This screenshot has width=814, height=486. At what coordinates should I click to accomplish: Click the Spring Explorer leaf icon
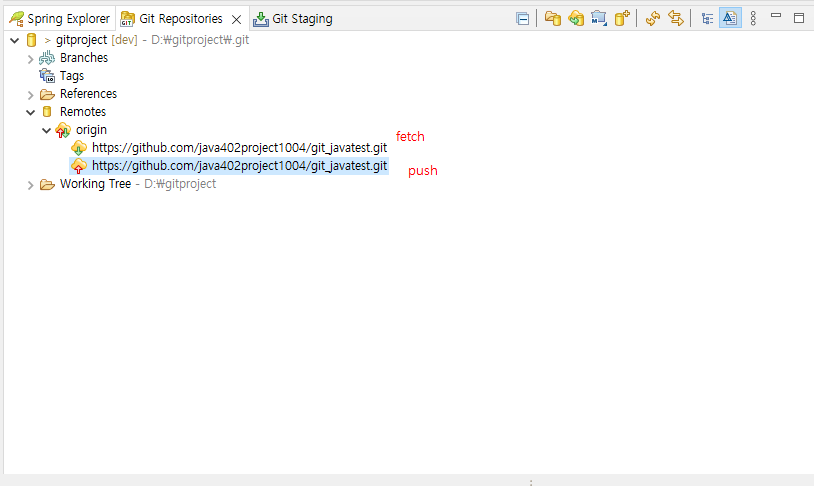pyautogui.click(x=17, y=19)
